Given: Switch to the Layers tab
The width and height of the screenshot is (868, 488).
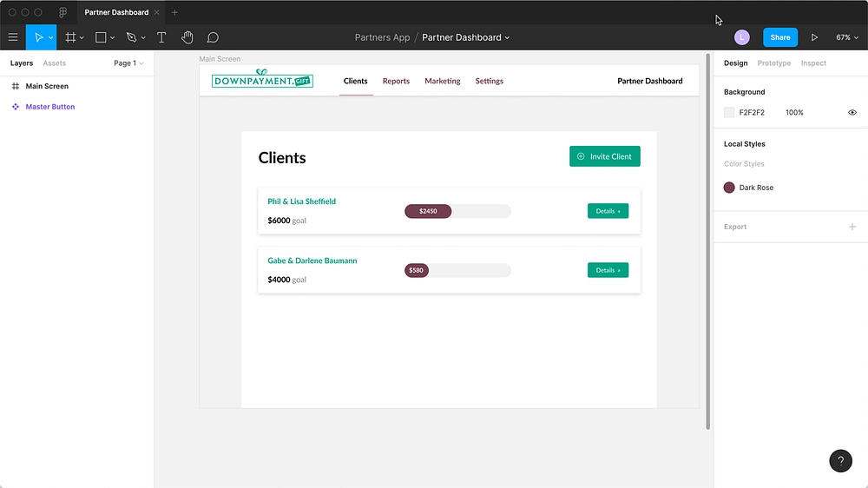Looking at the screenshot, I should [22, 63].
